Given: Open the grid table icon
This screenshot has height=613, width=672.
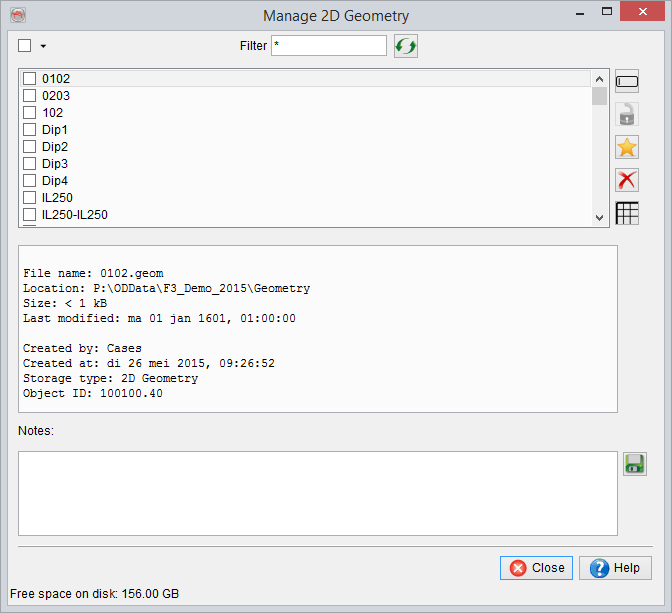Looking at the screenshot, I should point(627,213).
